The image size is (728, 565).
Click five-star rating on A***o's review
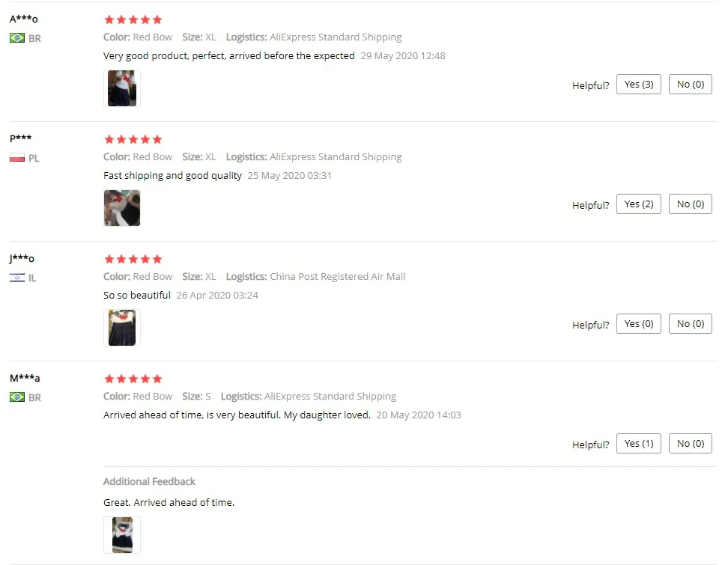coord(133,19)
